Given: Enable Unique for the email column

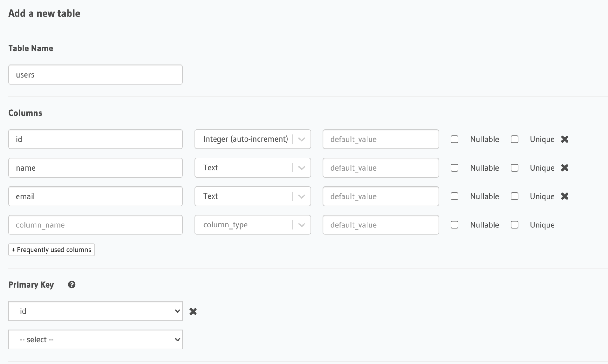Looking at the screenshot, I should (514, 196).
